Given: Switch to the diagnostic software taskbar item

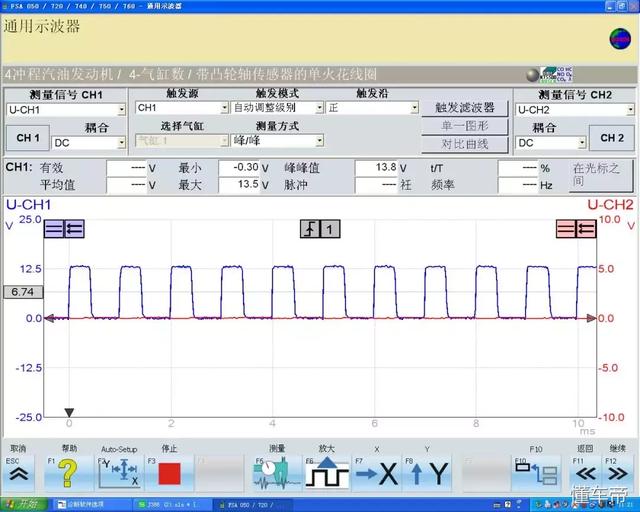Looking at the screenshot, I should pos(91,505).
